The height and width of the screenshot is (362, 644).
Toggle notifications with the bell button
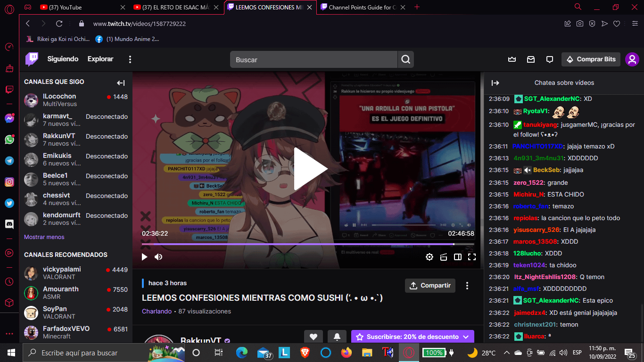click(x=337, y=337)
